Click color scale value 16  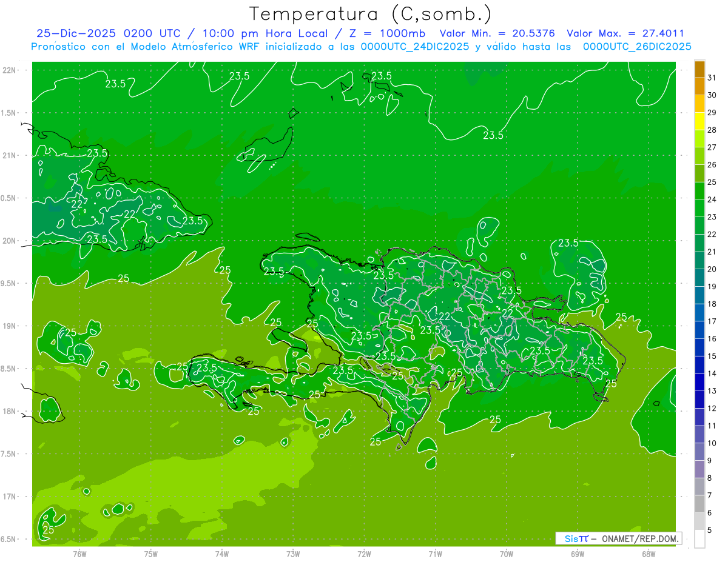coord(712,339)
